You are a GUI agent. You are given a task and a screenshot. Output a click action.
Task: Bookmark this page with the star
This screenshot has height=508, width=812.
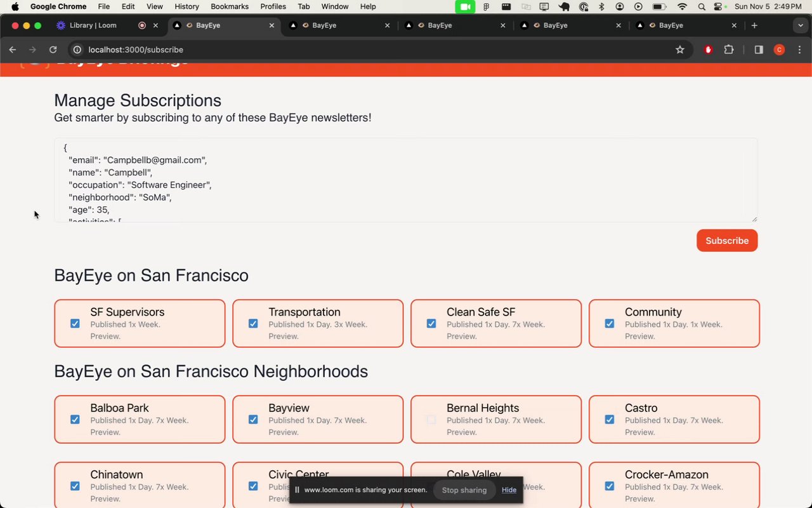click(x=680, y=50)
